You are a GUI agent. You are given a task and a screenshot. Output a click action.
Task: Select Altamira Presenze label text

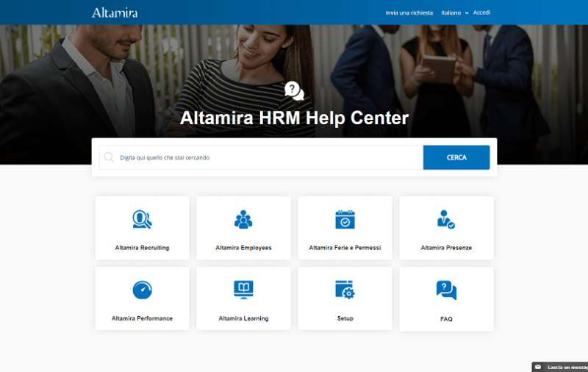(446, 248)
